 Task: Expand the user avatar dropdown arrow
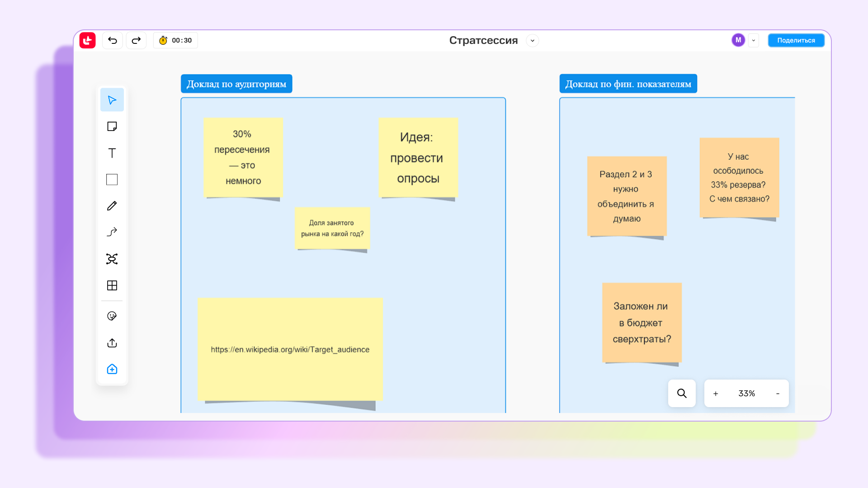pos(754,41)
